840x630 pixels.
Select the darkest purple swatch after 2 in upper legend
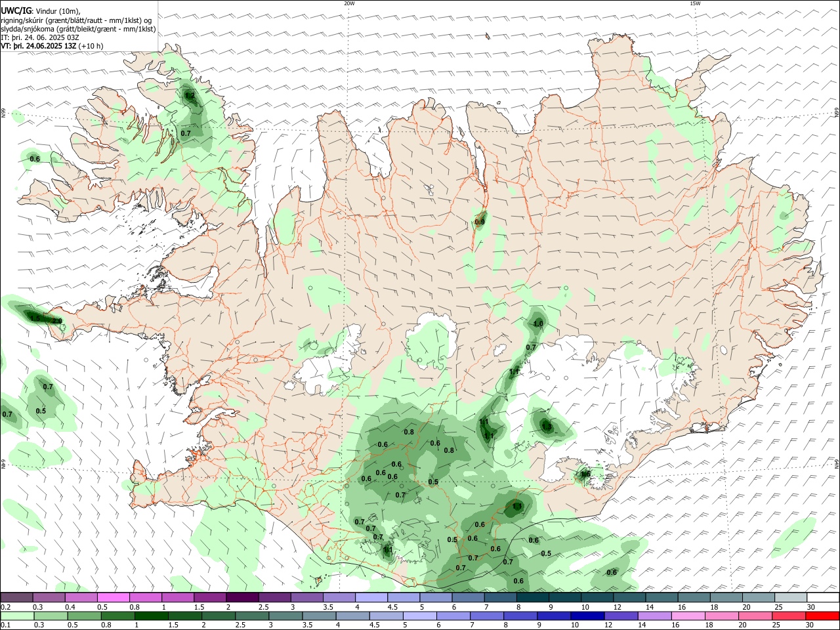(x=242, y=597)
